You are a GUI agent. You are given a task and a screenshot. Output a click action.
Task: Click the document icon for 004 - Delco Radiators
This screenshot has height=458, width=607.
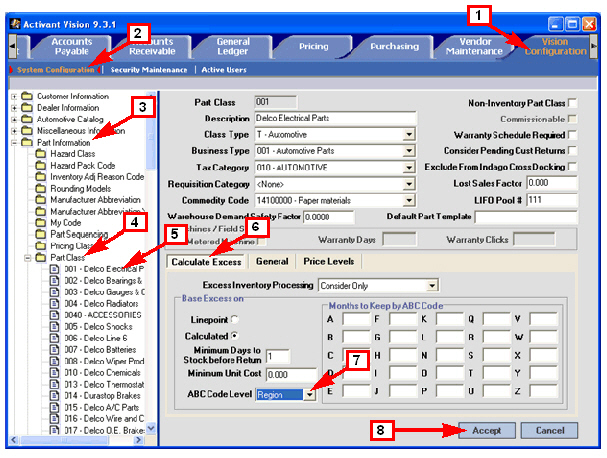click(x=55, y=304)
